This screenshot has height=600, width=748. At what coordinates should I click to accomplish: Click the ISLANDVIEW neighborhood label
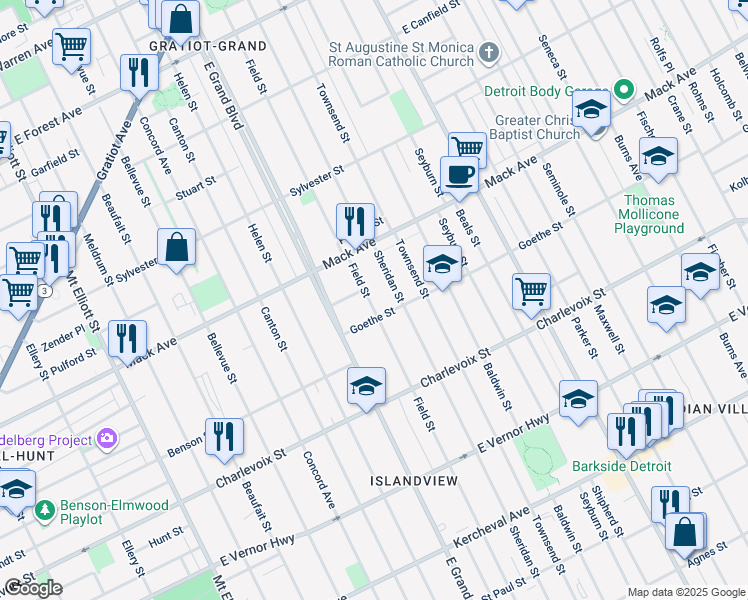pyautogui.click(x=414, y=481)
